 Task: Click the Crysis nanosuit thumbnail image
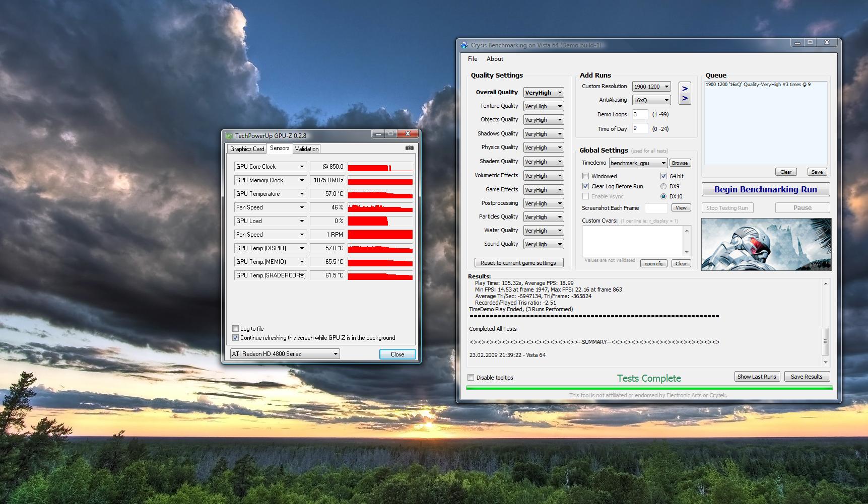pyautogui.click(x=766, y=244)
